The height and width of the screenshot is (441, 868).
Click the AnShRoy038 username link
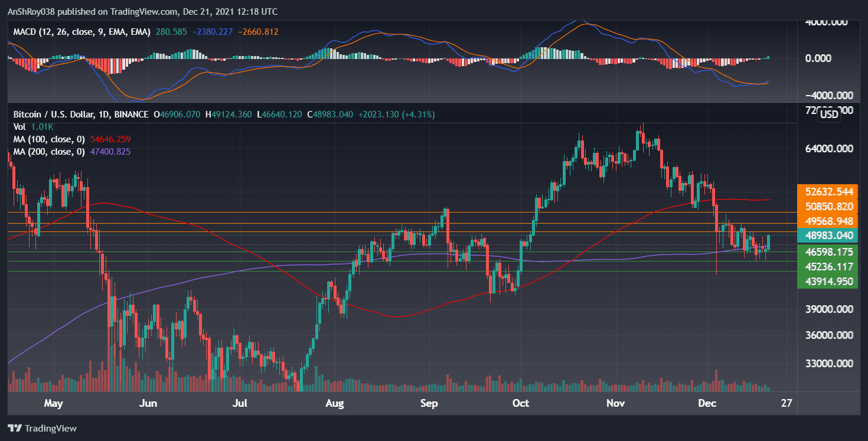tap(31, 11)
